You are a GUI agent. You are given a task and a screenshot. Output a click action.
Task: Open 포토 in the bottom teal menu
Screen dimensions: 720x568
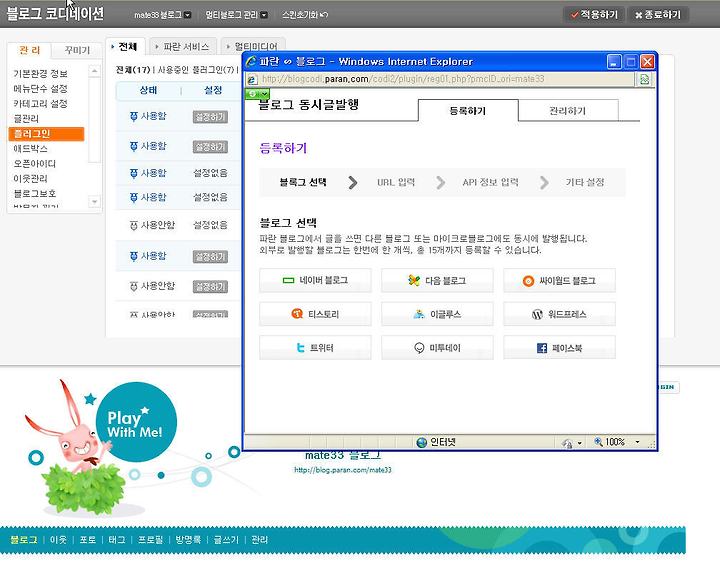(x=88, y=540)
